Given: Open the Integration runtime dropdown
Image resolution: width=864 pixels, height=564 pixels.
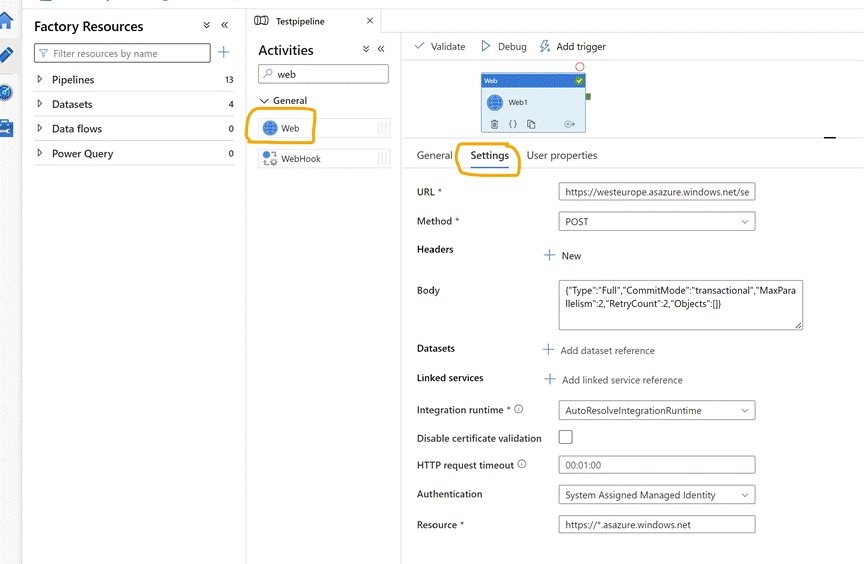Looking at the screenshot, I should [x=656, y=410].
